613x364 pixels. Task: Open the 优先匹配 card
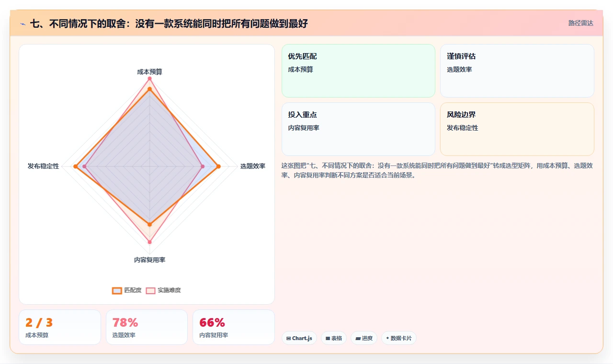(358, 71)
